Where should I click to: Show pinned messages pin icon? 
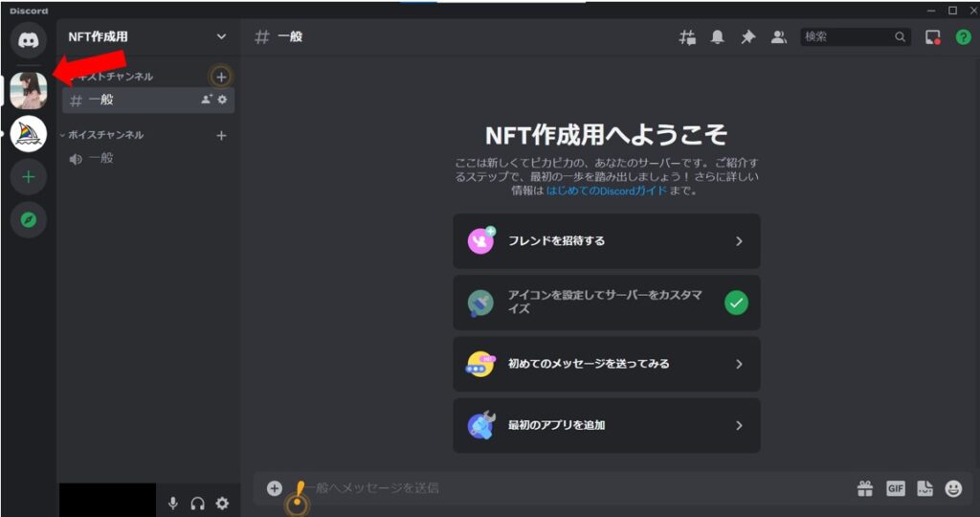pos(747,37)
